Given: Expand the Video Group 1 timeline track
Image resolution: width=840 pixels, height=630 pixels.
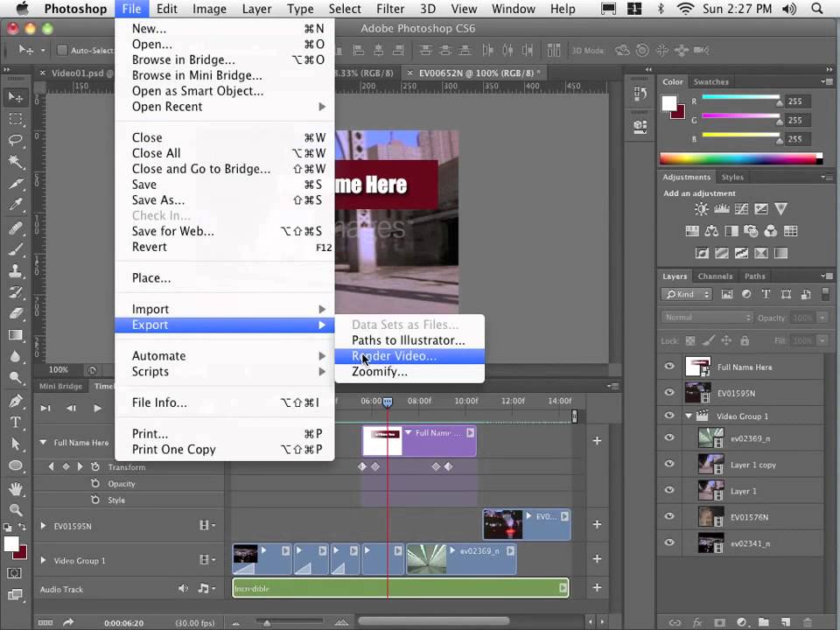Looking at the screenshot, I should point(44,560).
